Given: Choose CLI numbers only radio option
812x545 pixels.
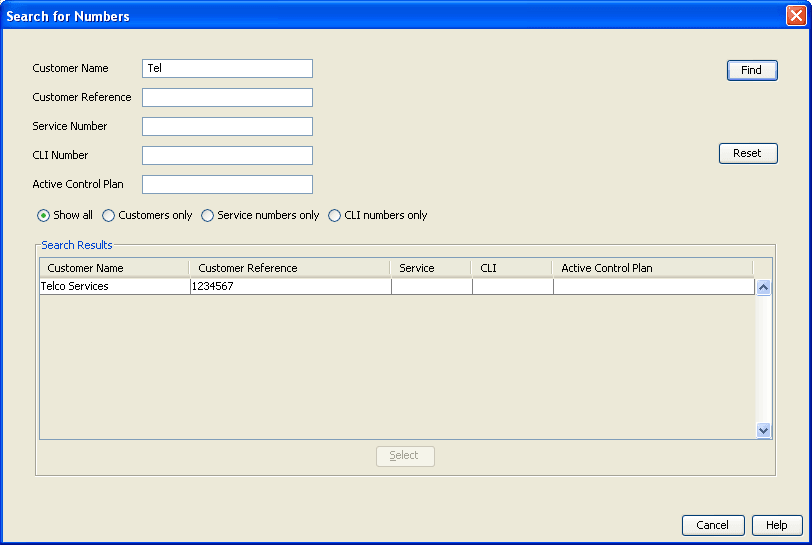Looking at the screenshot, I should pos(378,216).
